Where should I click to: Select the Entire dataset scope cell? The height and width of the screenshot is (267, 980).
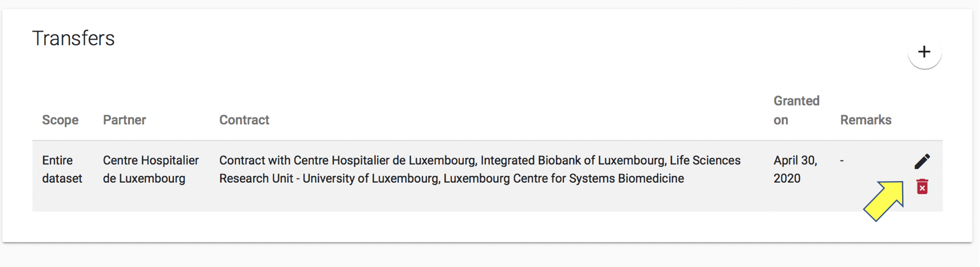pos(62,170)
